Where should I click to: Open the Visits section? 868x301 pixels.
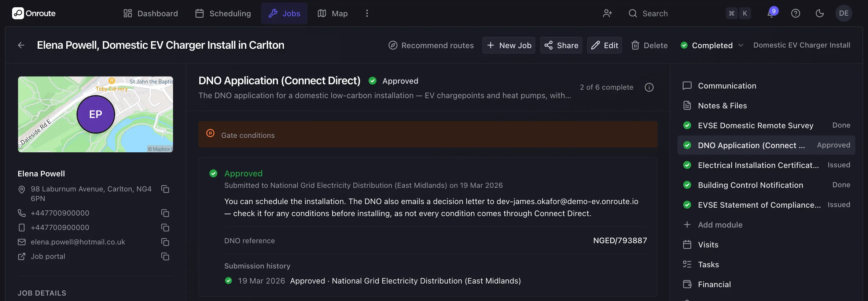[x=766, y=245]
